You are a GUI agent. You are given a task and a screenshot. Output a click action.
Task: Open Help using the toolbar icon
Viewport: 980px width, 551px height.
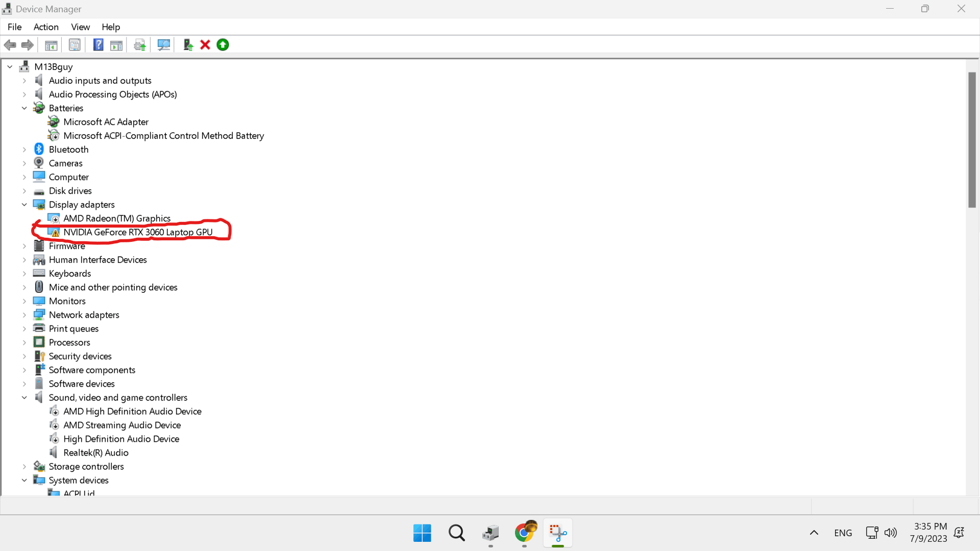[98, 45]
